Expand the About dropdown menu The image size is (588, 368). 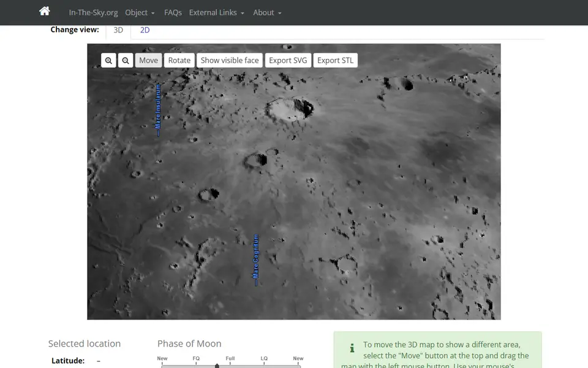coord(267,12)
